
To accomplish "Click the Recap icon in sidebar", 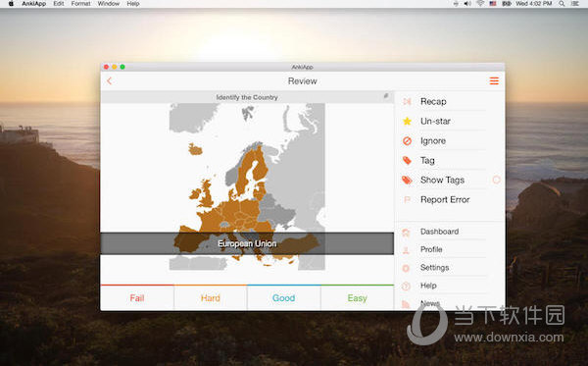I will click(x=407, y=101).
